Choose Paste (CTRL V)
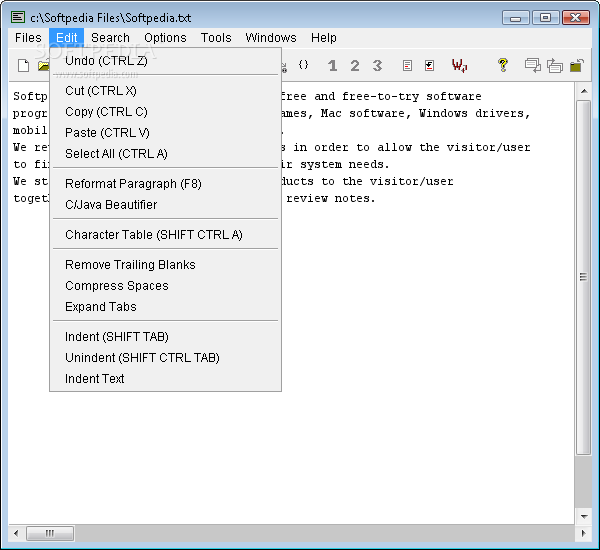600x550 pixels. coord(165,133)
